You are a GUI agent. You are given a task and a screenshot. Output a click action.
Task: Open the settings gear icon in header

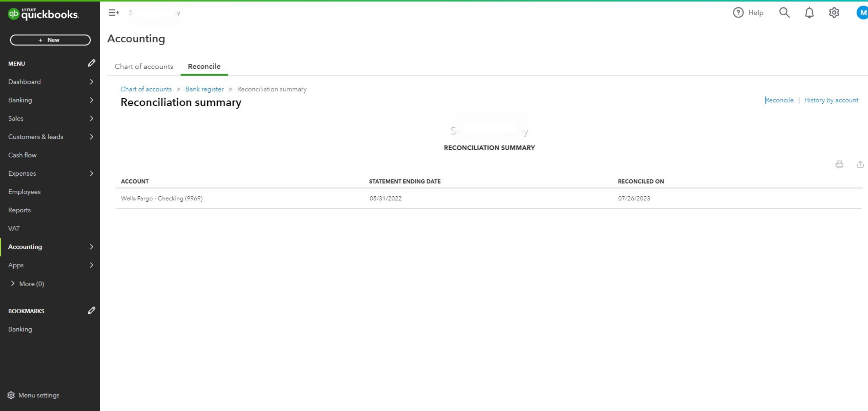834,13
